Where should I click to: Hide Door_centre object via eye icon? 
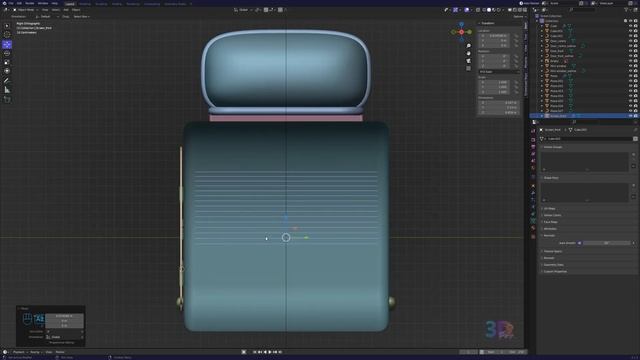630,41
